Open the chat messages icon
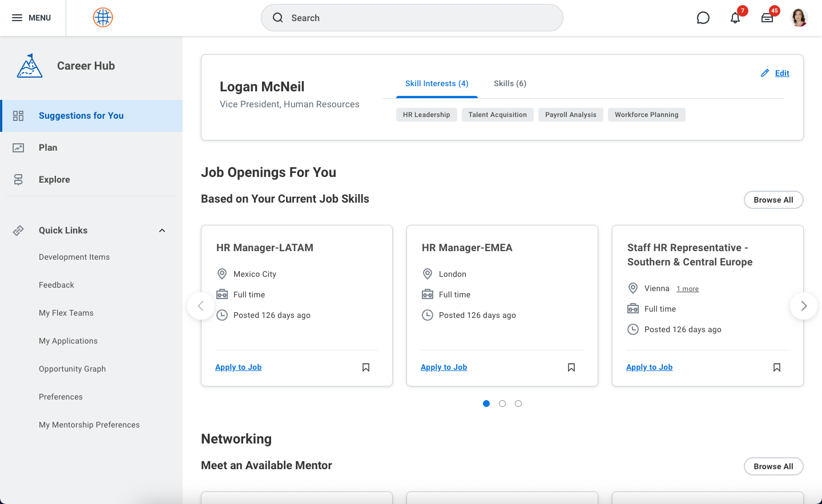This screenshot has width=822, height=504. click(703, 18)
